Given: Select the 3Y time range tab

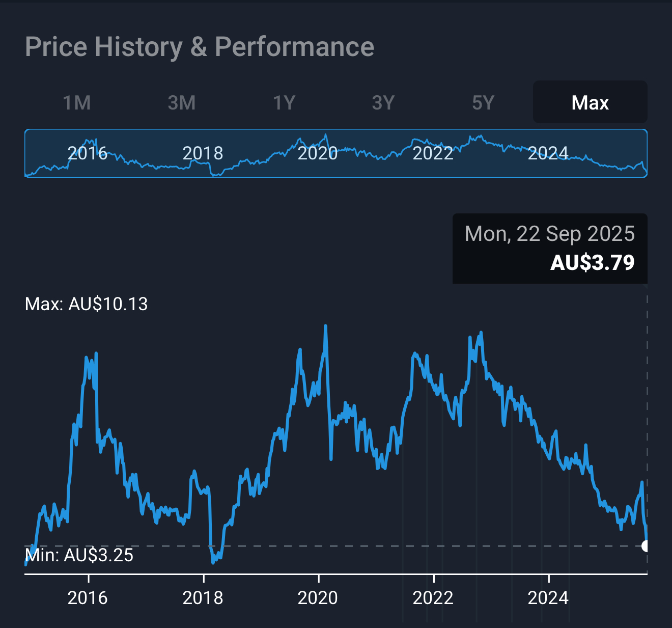Looking at the screenshot, I should tap(383, 103).
